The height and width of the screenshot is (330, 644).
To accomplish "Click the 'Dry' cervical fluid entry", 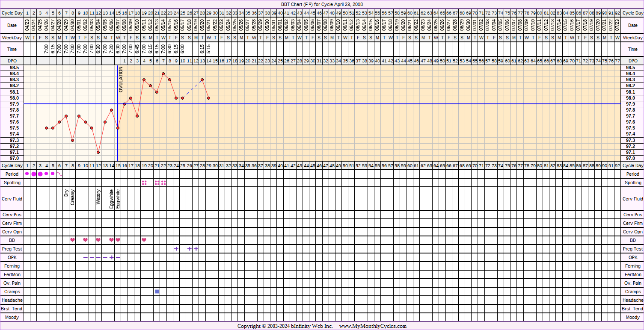I will coord(66,193).
